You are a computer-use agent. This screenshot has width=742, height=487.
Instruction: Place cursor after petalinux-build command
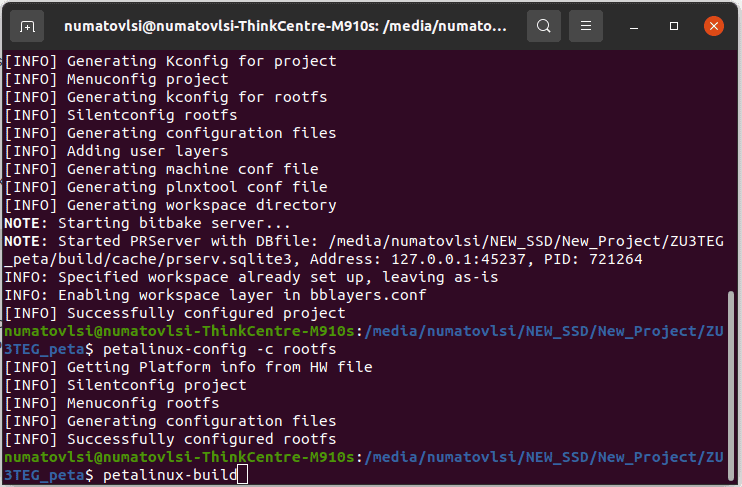click(x=240, y=475)
